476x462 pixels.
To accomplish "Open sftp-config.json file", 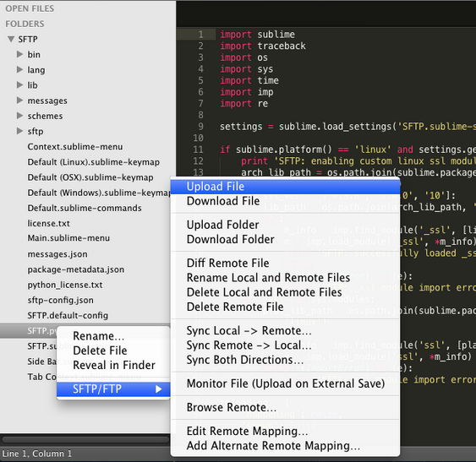I will [x=60, y=300].
